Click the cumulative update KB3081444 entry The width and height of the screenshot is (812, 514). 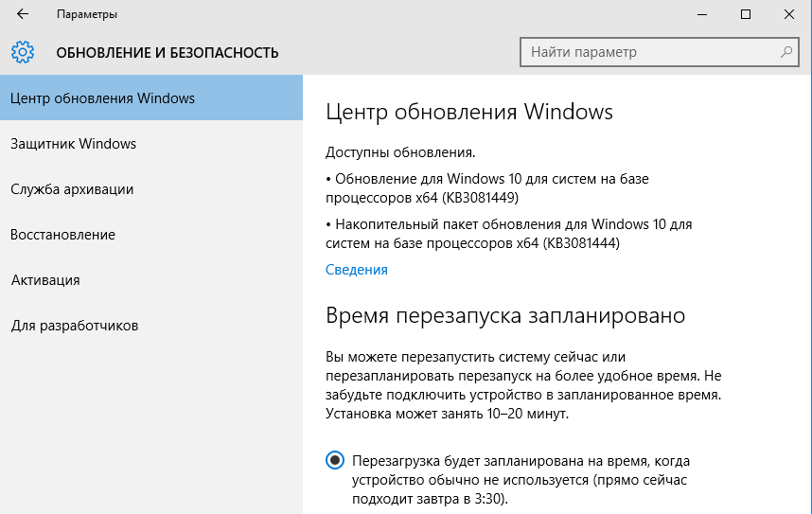(509, 234)
